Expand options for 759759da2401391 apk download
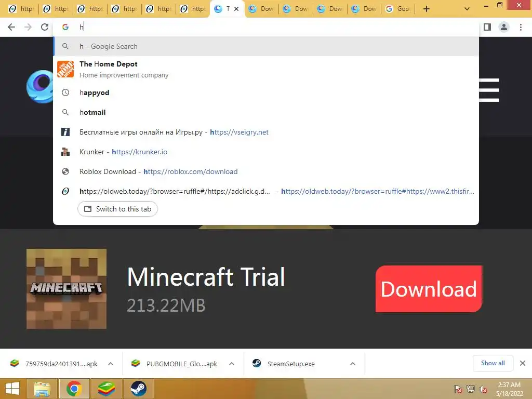The height and width of the screenshot is (399, 532). (111, 364)
